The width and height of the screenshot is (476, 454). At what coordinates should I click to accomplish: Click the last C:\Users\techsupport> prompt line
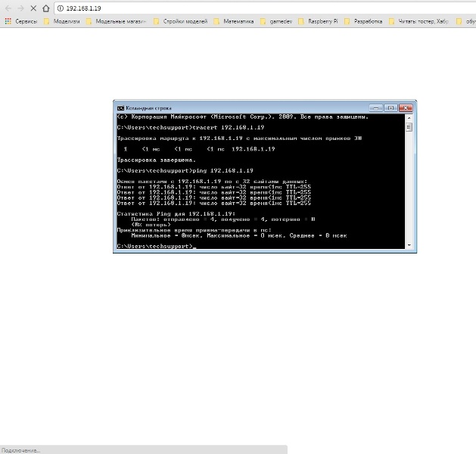[x=157, y=246]
